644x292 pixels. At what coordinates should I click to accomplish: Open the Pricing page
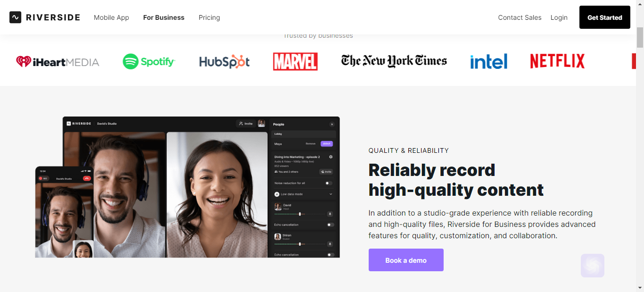[x=209, y=17]
